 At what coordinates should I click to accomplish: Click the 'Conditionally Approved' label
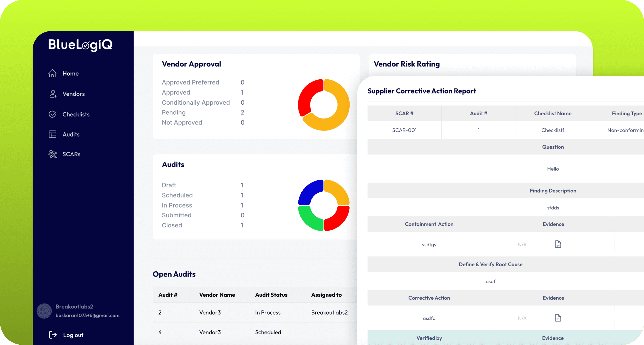click(196, 102)
